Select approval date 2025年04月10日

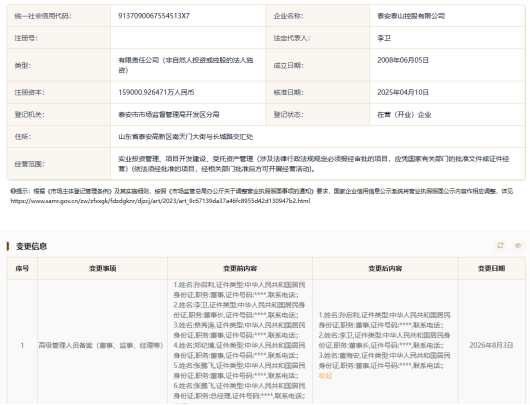pyautogui.click(x=403, y=92)
